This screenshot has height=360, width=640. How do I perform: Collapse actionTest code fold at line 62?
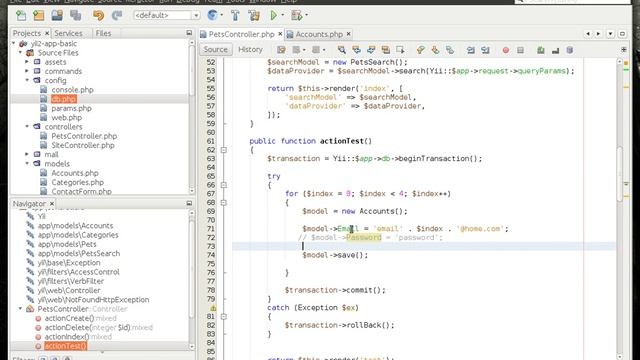tap(224, 150)
